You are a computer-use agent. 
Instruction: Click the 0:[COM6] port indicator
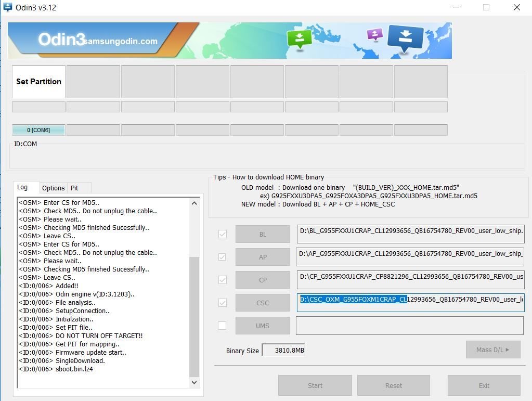(x=38, y=130)
